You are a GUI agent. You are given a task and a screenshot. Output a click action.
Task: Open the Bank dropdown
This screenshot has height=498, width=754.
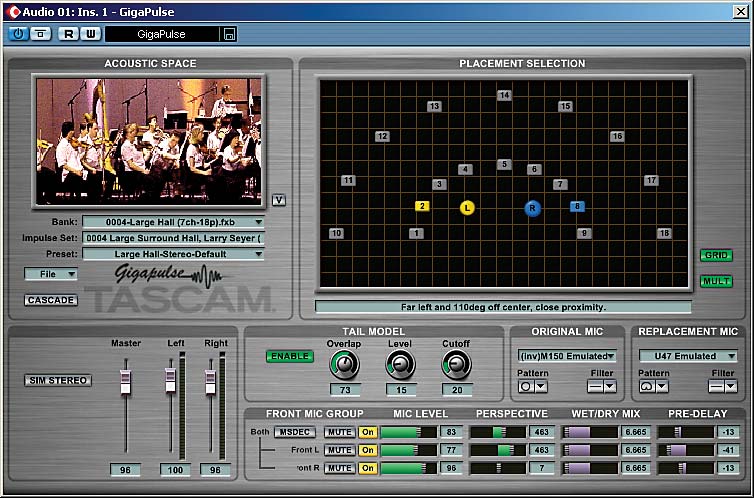(x=173, y=222)
